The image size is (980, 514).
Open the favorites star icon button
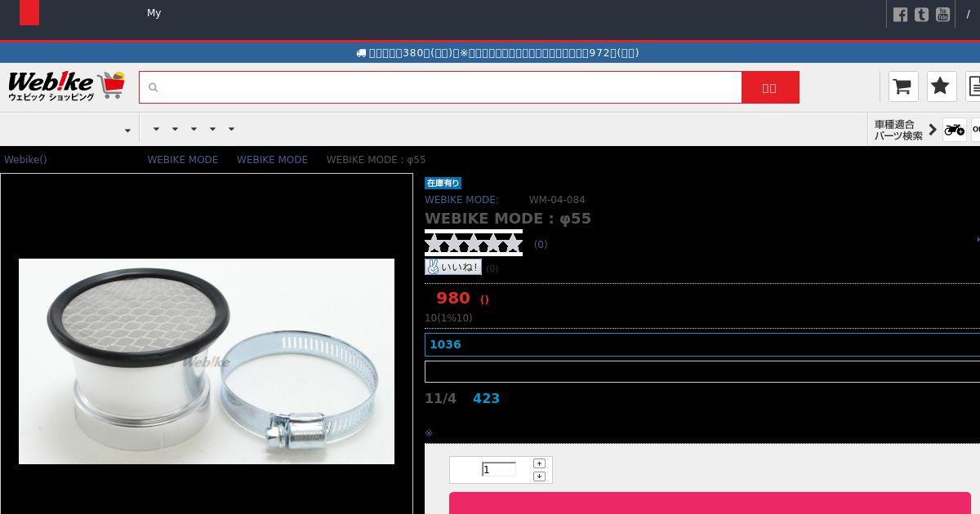click(941, 86)
